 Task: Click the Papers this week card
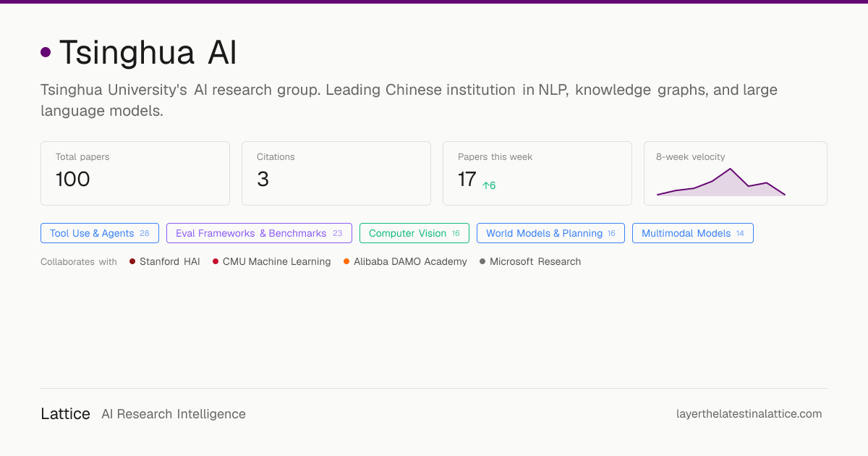[537, 173]
